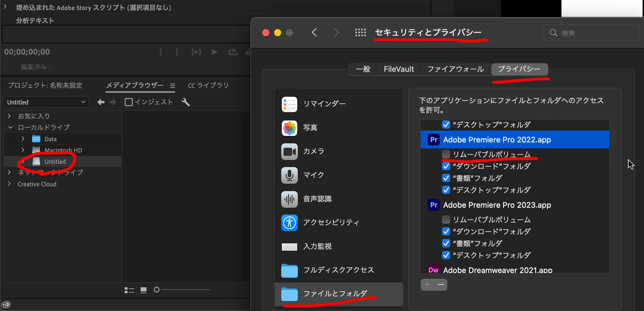This screenshot has height=311, width=644.
Task: Click the forward arrow in Media Browser
Action: pos(113,102)
